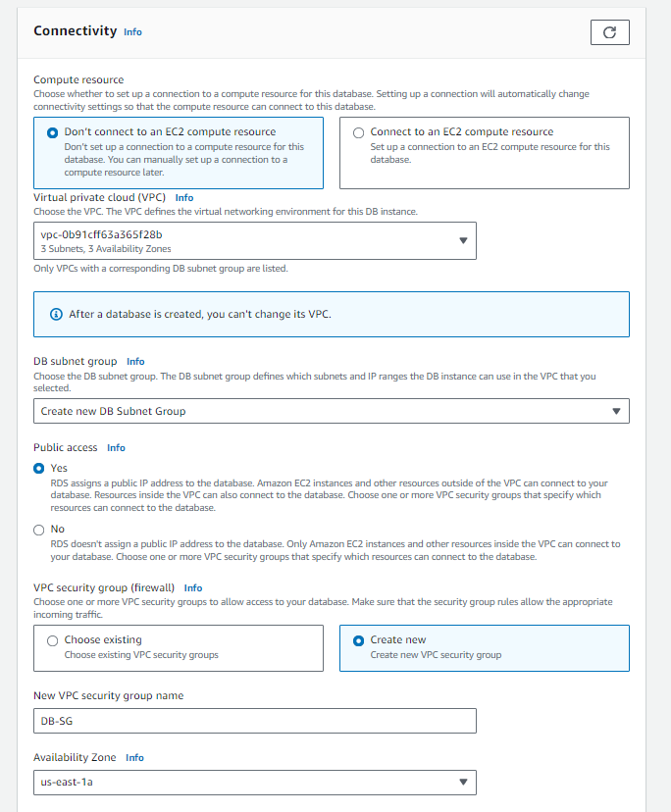Click the info icon in the VPC alert
Viewport: 671px width, 812px height.
(x=56, y=315)
